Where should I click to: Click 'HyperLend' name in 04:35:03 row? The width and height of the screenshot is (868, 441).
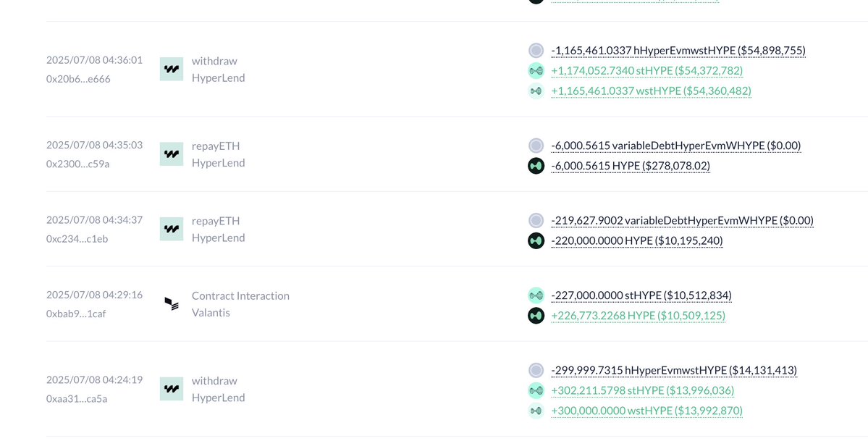click(x=218, y=163)
